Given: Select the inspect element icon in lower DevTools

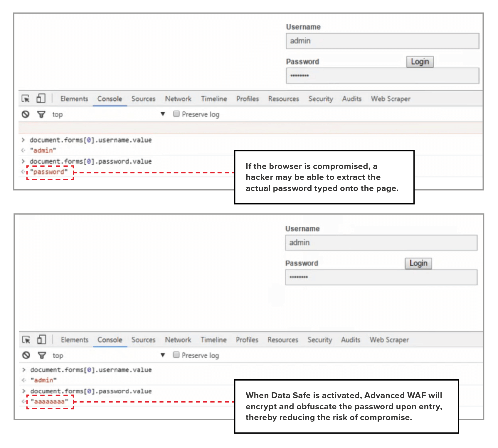Looking at the screenshot, I should click(26, 340).
